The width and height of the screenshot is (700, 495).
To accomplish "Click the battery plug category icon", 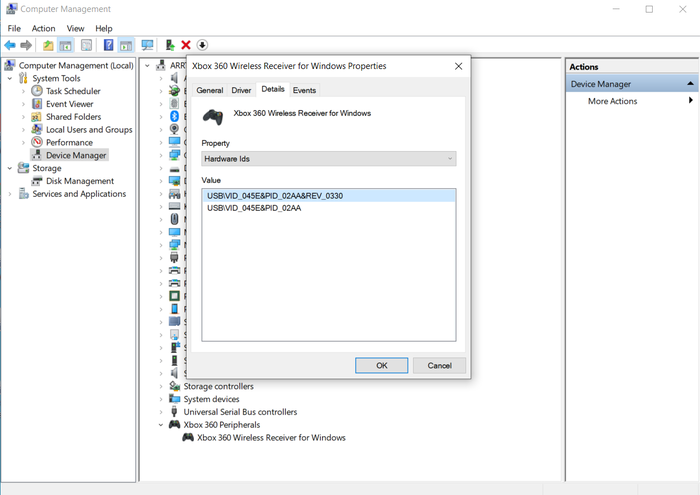I will pos(175,91).
